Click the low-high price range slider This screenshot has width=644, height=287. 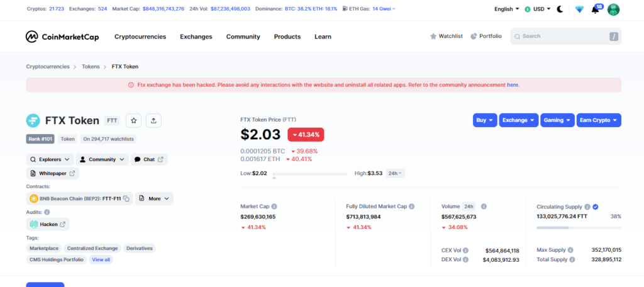310,174
